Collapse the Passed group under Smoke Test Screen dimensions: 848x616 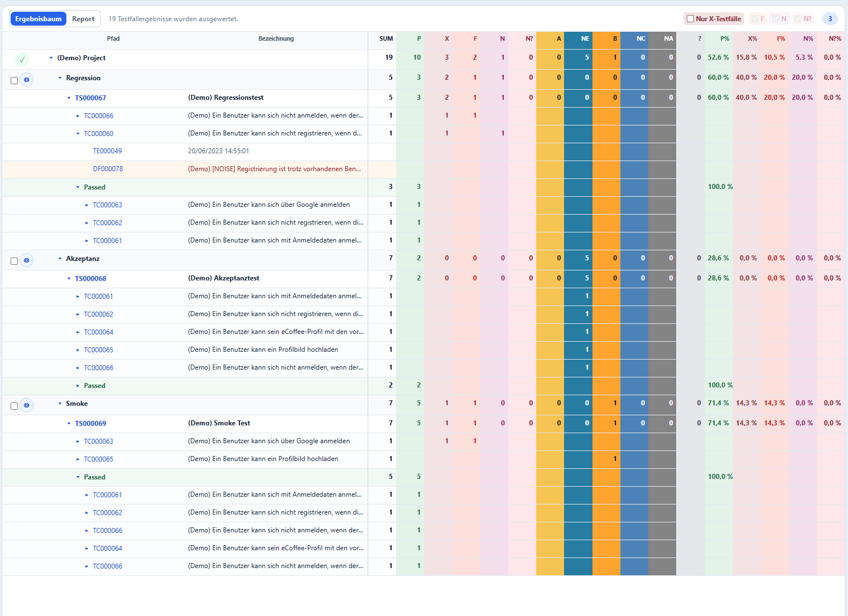pos(78,477)
